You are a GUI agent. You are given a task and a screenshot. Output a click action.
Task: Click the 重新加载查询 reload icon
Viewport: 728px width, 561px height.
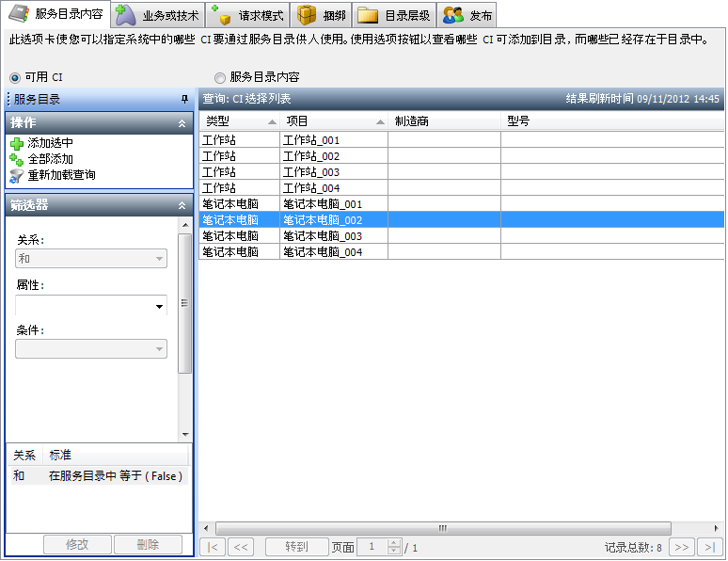coord(16,175)
